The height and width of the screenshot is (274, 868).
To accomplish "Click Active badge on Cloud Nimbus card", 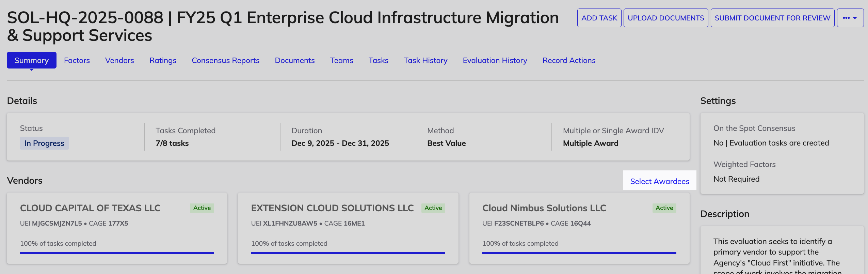I will coord(664,208).
